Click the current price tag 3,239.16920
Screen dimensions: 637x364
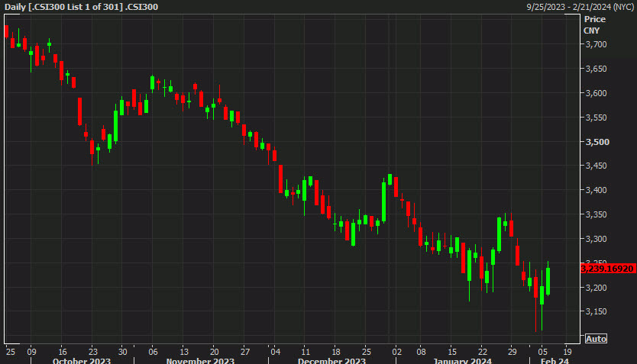pyautogui.click(x=608, y=269)
